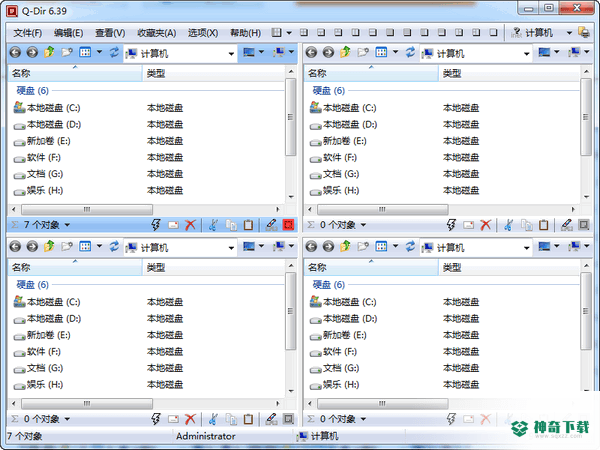Sort by 名称 column in bottom-right pane

371,268
